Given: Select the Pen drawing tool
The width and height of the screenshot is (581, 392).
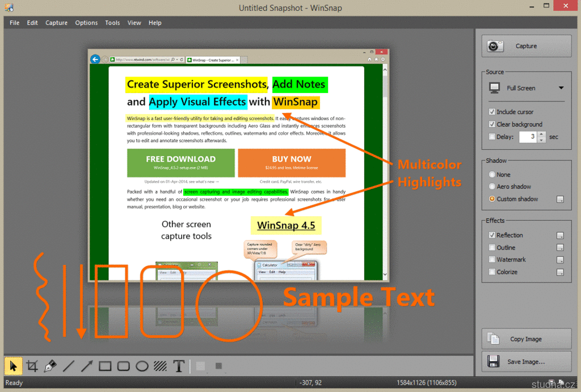Looking at the screenshot, I should [50, 366].
